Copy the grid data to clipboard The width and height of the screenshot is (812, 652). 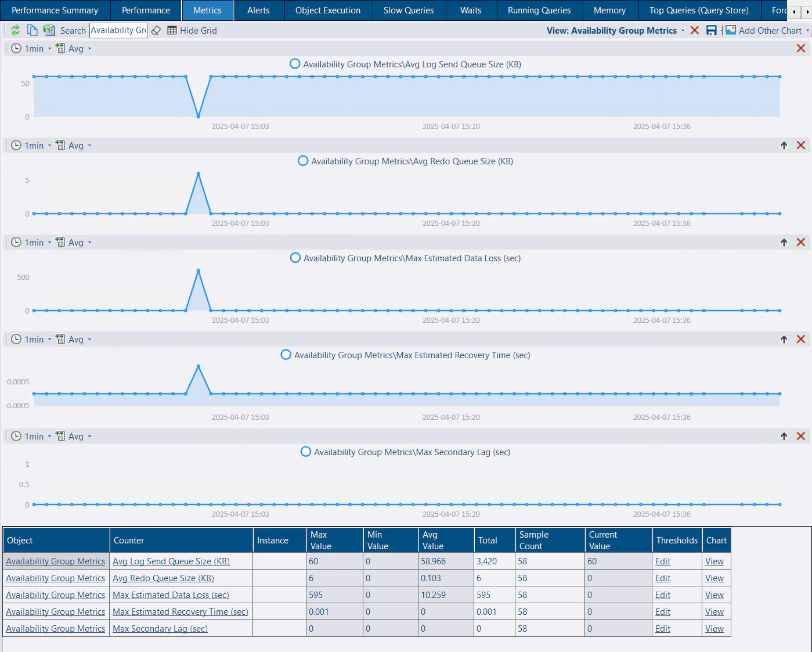point(33,30)
